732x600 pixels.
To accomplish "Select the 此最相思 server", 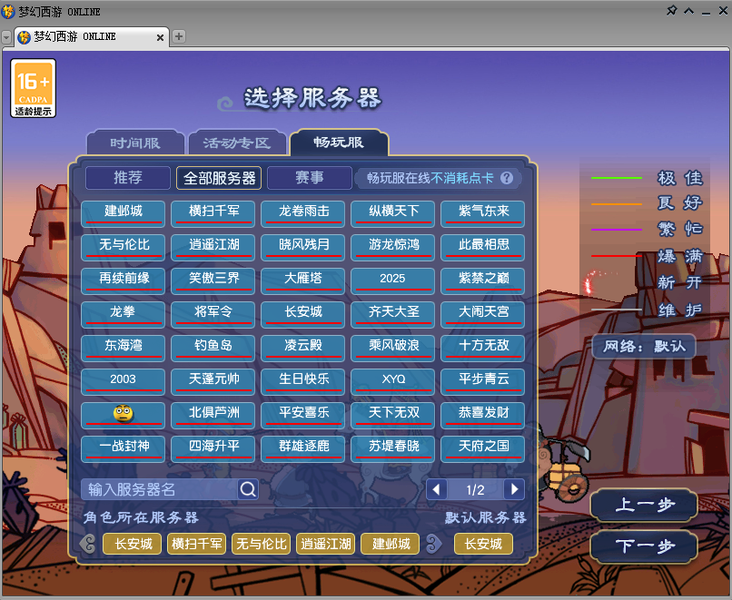I will tap(483, 247).
